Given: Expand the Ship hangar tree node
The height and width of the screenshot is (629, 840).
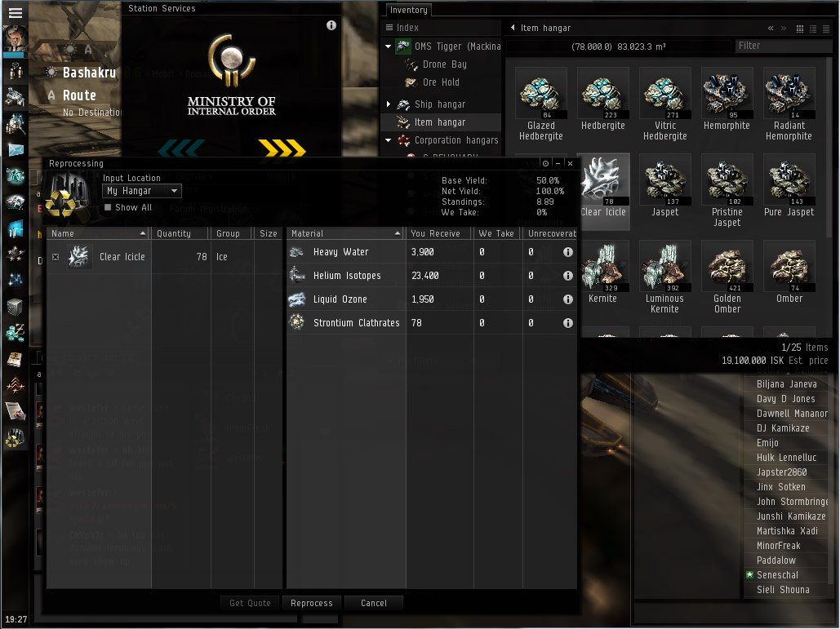Looking at the screenshot, I should (389, 104).
